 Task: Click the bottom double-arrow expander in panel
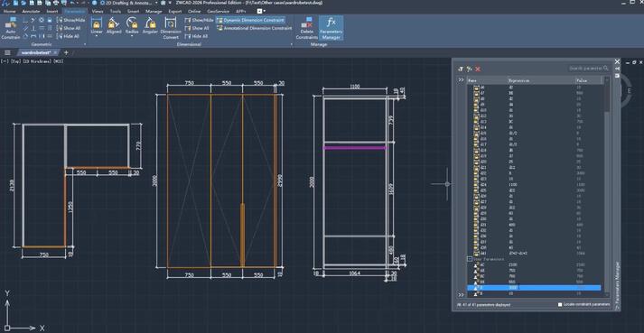(462, 294)
